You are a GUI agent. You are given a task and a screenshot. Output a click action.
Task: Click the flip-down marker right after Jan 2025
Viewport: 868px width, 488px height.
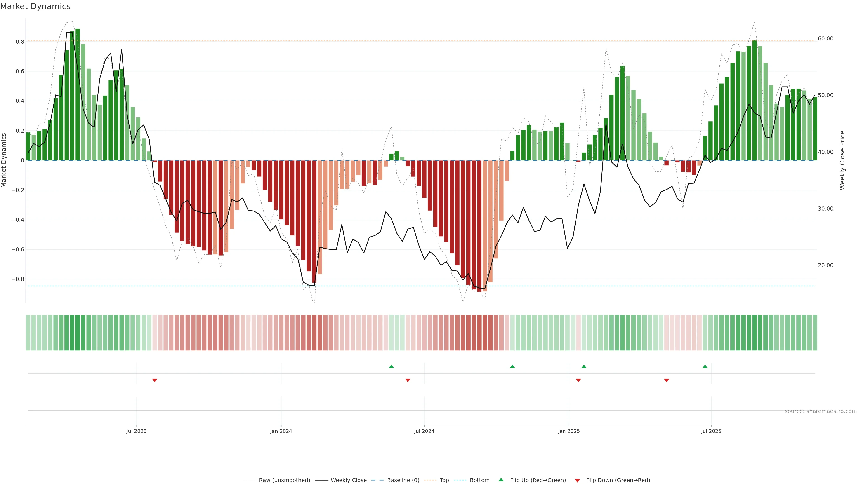(x=579, y=380)
